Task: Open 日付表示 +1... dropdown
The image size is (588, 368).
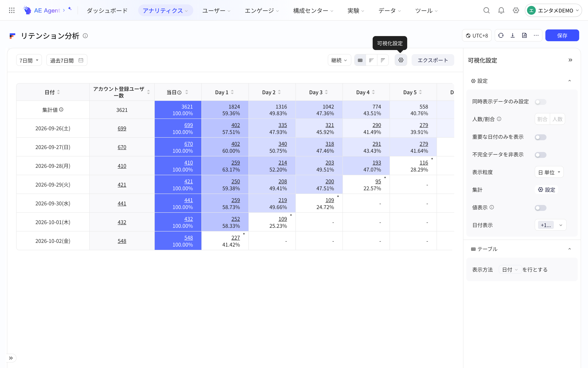Action: click(x=550, y=225)
